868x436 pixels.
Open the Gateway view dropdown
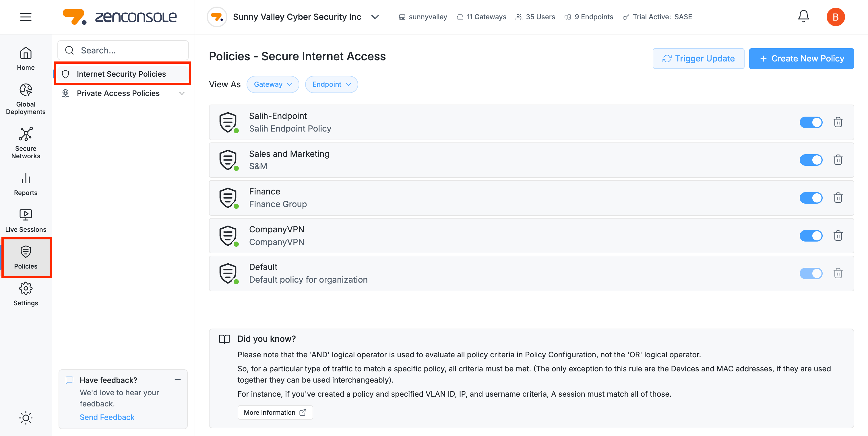click(x=273, y=84)
